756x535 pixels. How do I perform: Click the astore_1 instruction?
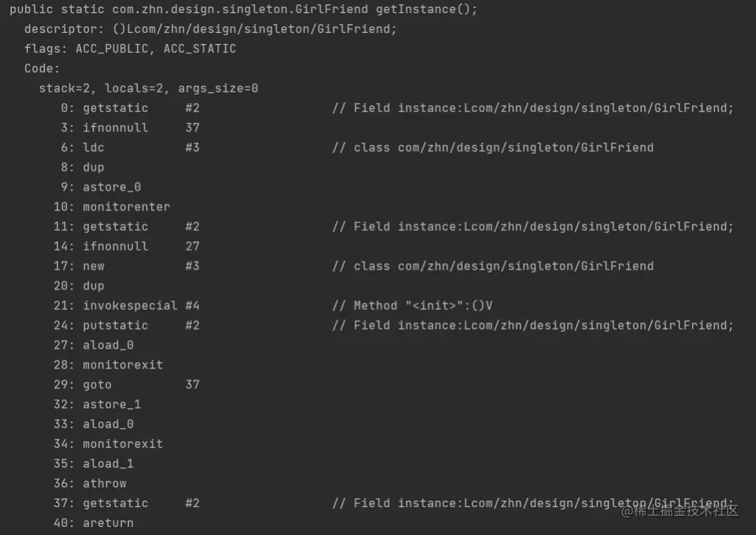pos(111,405)
